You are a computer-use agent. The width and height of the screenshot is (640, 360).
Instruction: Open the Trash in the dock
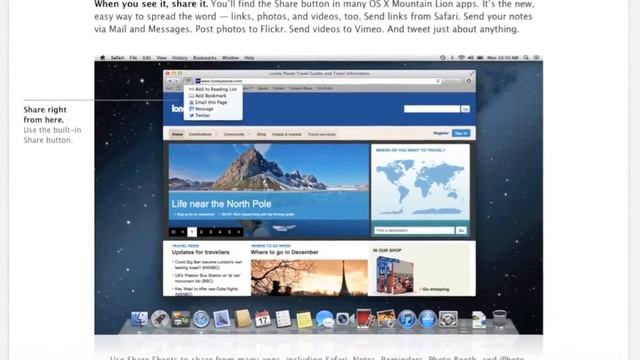pos(499,319)
